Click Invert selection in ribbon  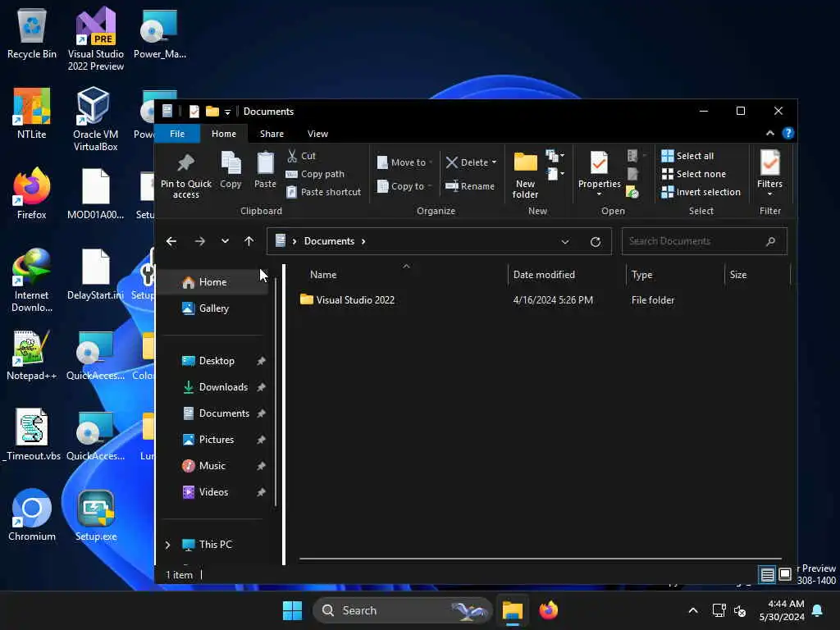pos(701,192)
